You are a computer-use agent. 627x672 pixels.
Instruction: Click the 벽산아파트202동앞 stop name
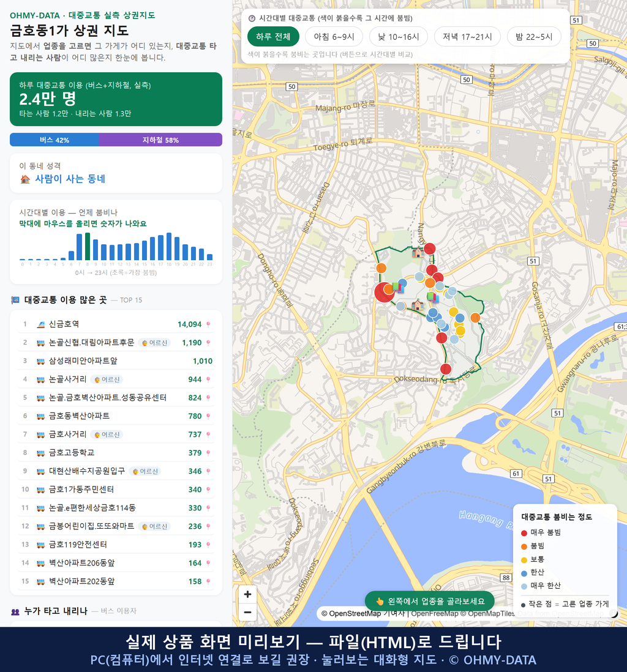(82, 582)
